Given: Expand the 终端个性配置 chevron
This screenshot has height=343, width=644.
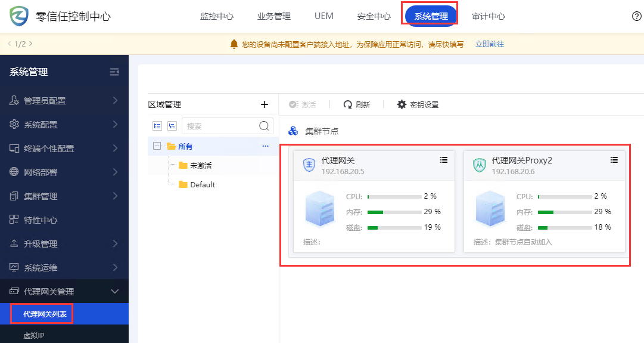Looking at the screenshot, I should [x=115, y=148].
